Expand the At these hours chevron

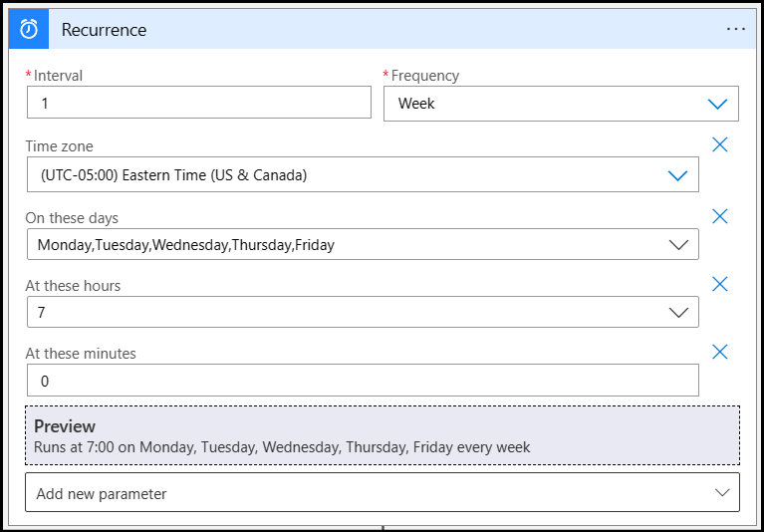tap(678, 312)
